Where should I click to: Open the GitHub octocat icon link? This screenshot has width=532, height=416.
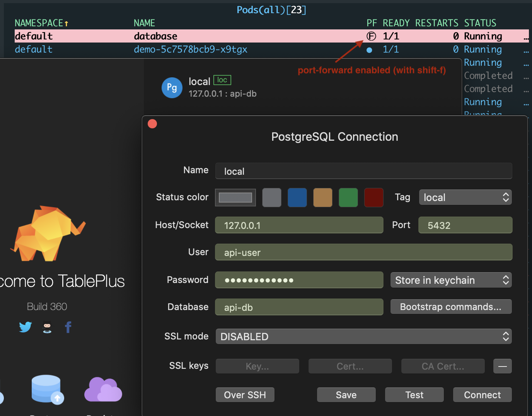[47, 327]
